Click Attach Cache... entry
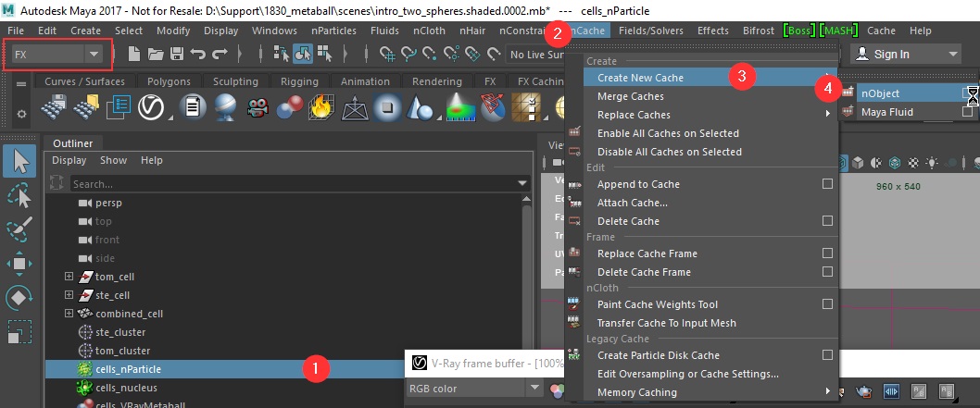 pos(633,203)
